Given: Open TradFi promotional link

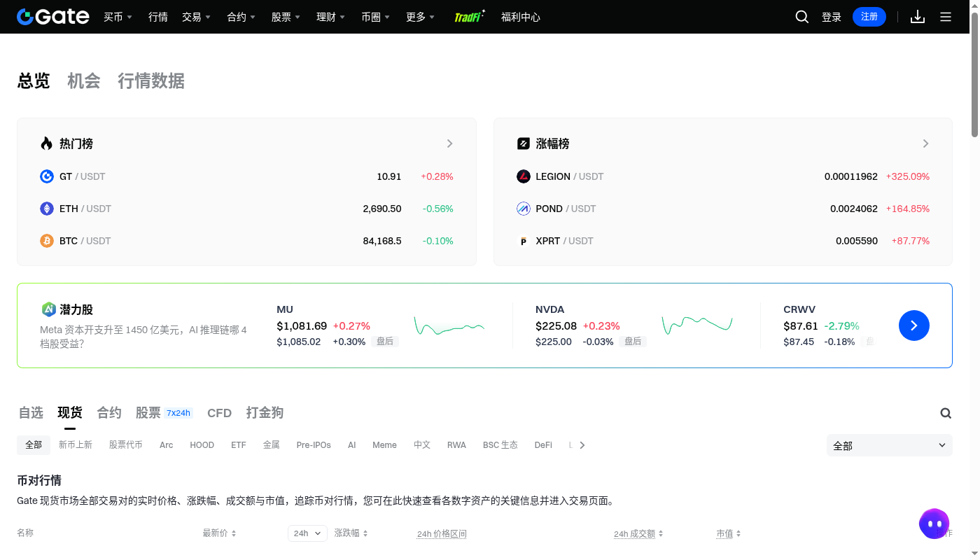Looking at the screenshot, I should [x=468, y=16].
